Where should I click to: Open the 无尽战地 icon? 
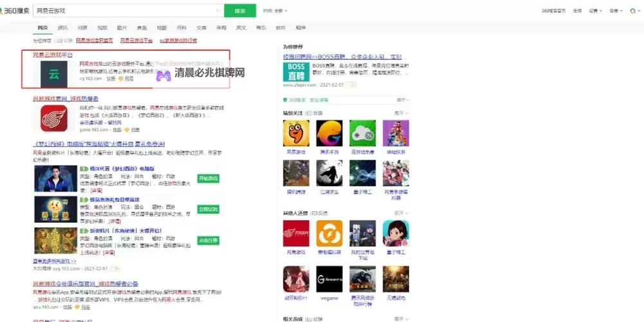pos(396,279)
